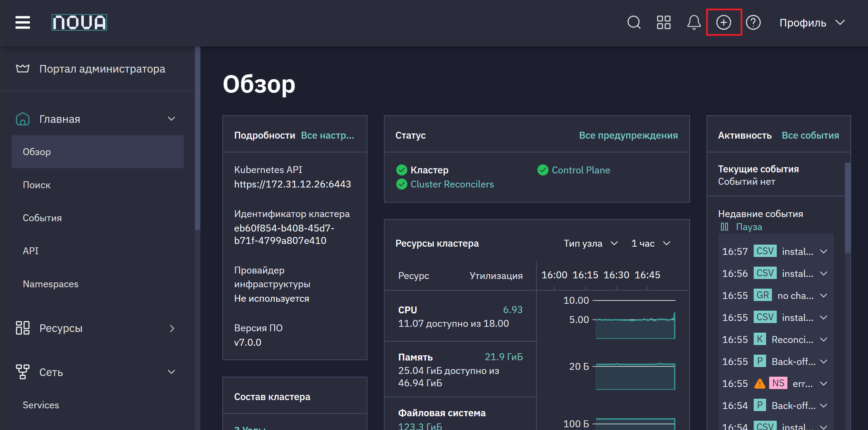Screen dimensions: 868x430
Task: Collapse the Главная section
Action: click(x=171, y=119)
